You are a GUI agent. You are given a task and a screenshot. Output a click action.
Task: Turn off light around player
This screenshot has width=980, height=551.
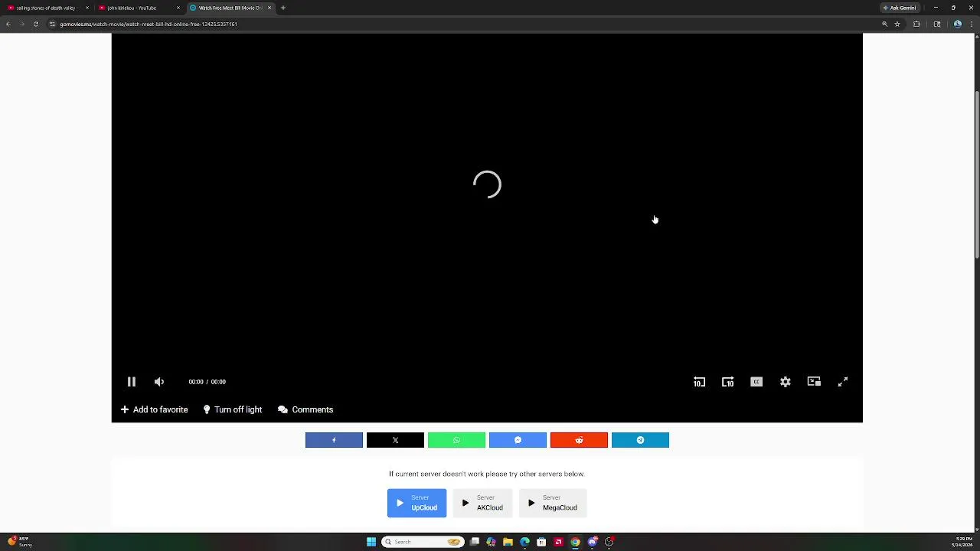pos(233,409)
